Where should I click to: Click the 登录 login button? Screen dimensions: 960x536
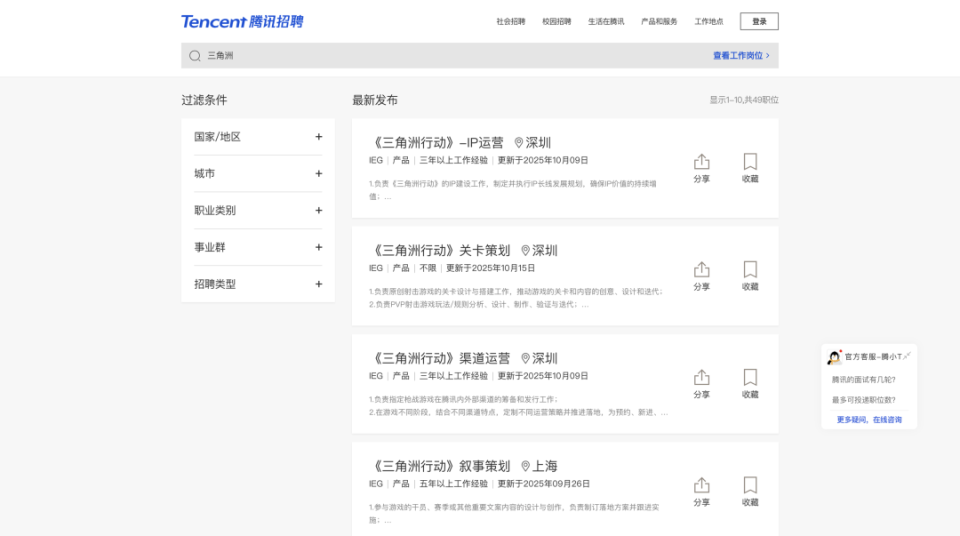[x=759, y=21]
